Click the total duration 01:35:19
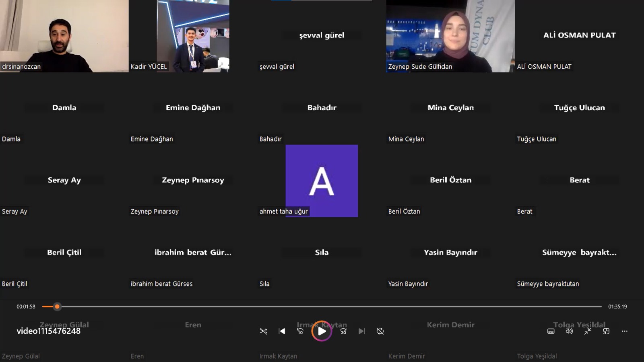Viewport: 644px width, 362px height. [x=617, y=306]
